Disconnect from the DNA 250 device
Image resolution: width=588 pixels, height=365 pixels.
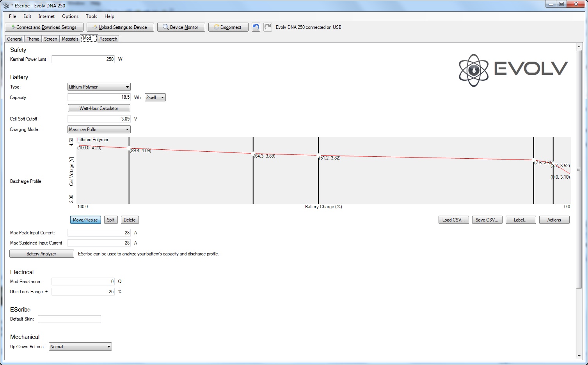(228, 27)
